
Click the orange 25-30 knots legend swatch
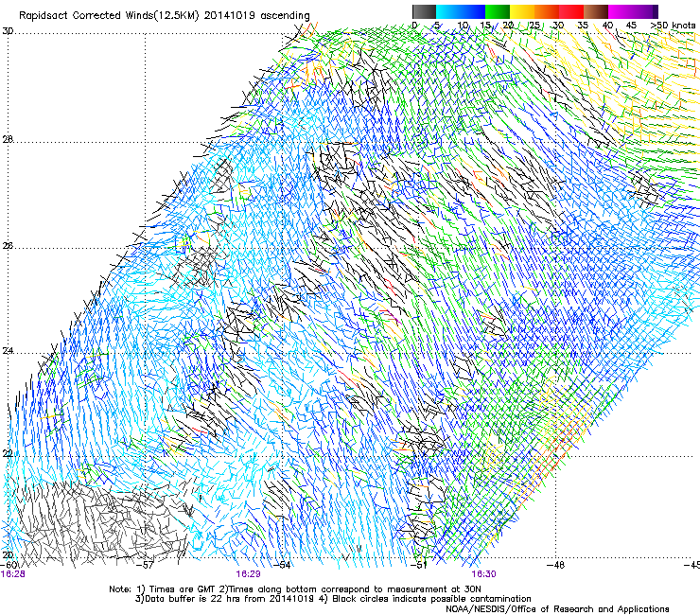[x=547, y=11]
